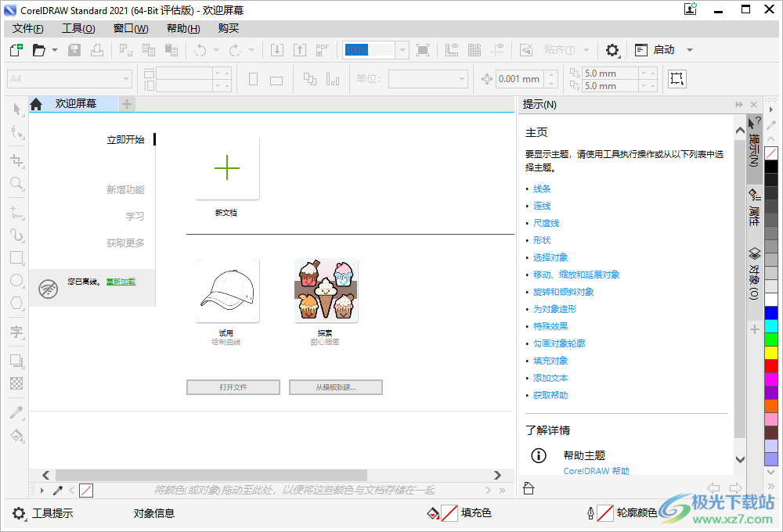Select the Polygon tool
783x532 pixels.
click(17, 303)
